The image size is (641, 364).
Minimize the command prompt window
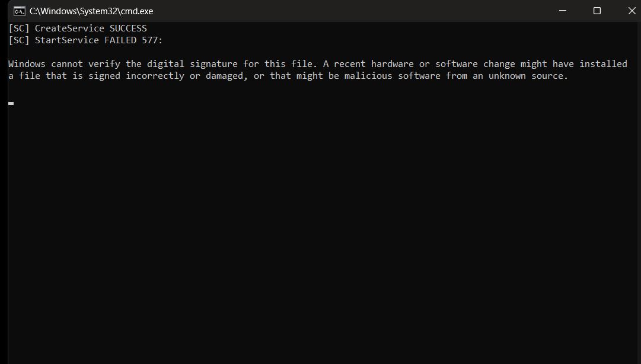click(x=562, y=11)
